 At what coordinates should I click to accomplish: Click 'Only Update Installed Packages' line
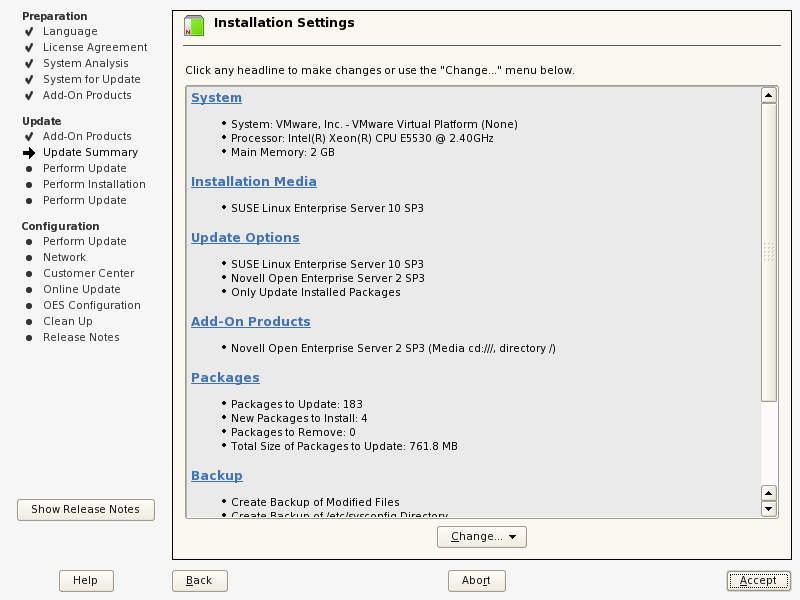[x=315, y=292]
